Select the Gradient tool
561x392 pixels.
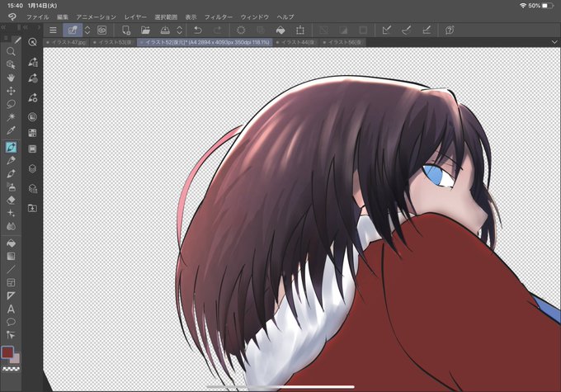point(11,257)
